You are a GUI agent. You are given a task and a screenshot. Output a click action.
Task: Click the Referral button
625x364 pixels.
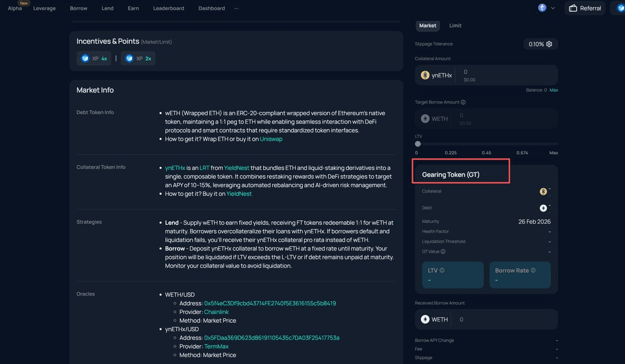(585, 8)
